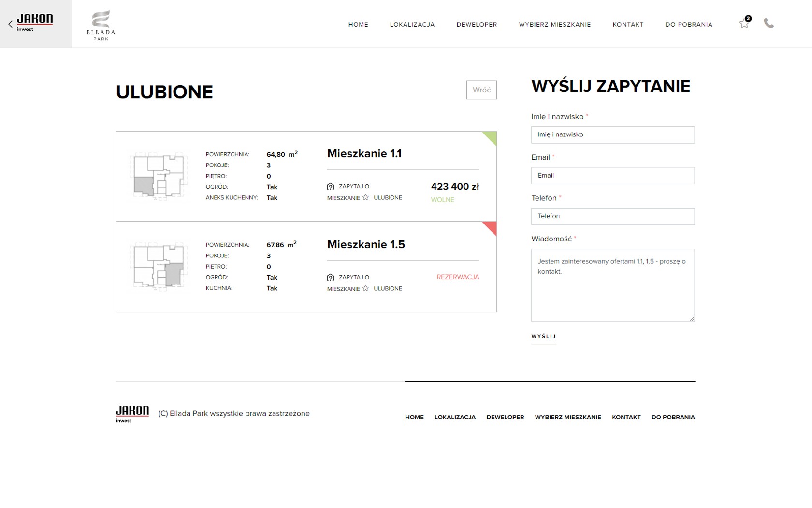Toggle favorite star for Mieszkanie 1.5
Image resolution: width=812 pixels, height=508 pixels.
tap(366, 288)
